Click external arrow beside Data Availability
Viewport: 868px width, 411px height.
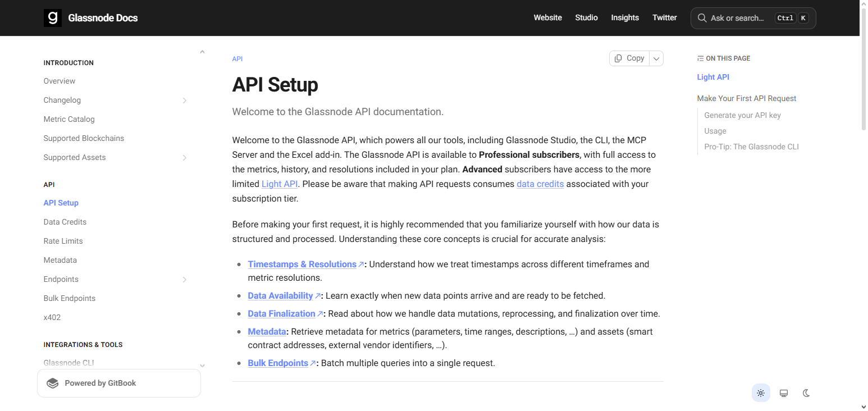click(x=318, y=296)
